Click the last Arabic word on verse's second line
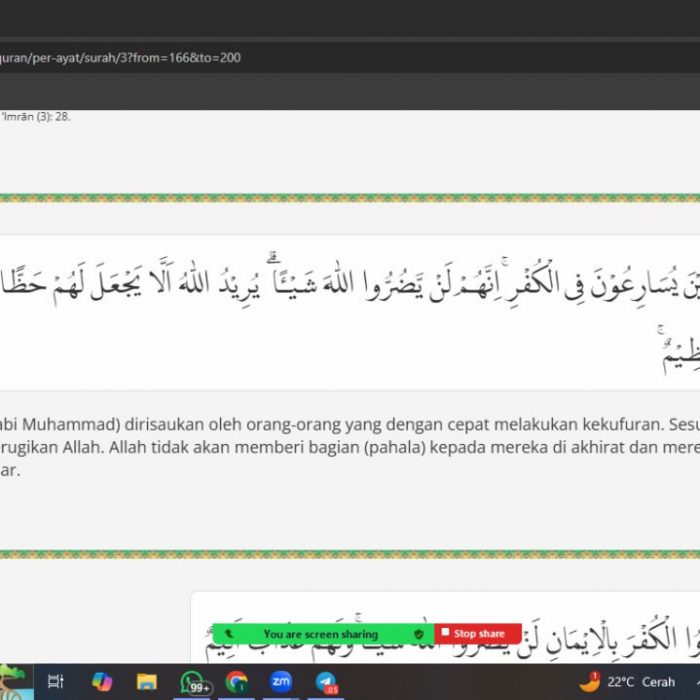700x700 pixels. [680, 353]
